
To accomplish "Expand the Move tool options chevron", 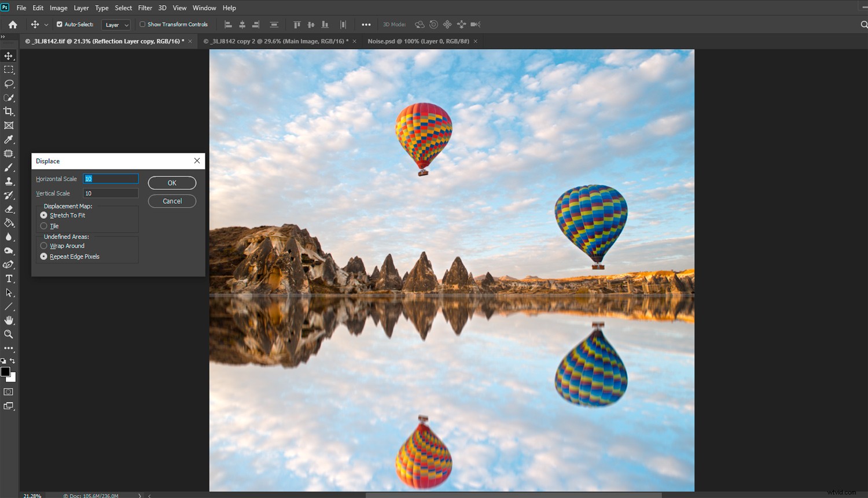I will [x=47, y=24].
